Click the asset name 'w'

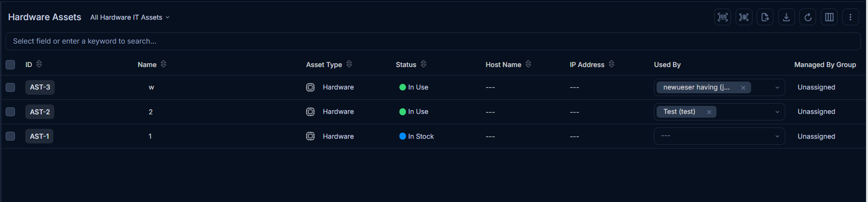pyautogui.click(x=151, y=87)
